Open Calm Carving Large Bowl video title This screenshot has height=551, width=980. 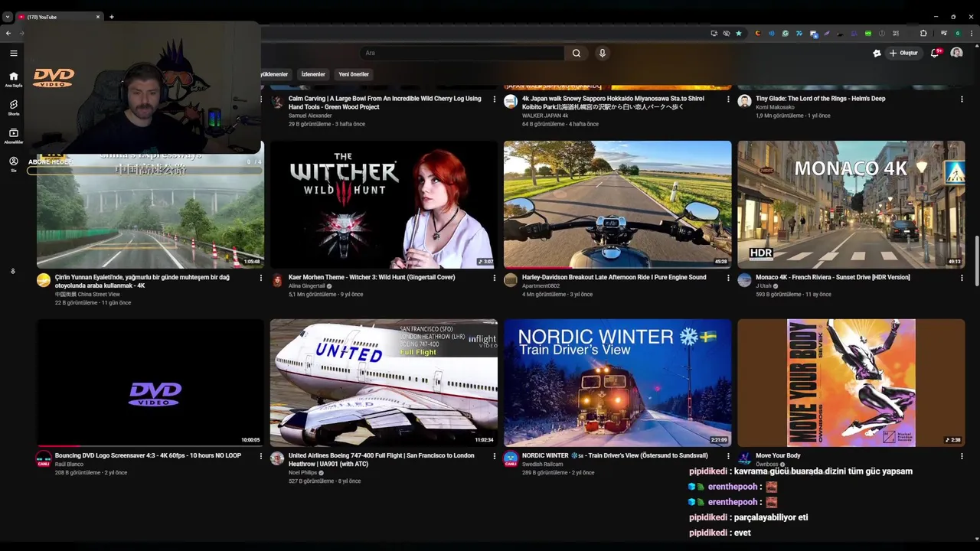tap(385, 103)
